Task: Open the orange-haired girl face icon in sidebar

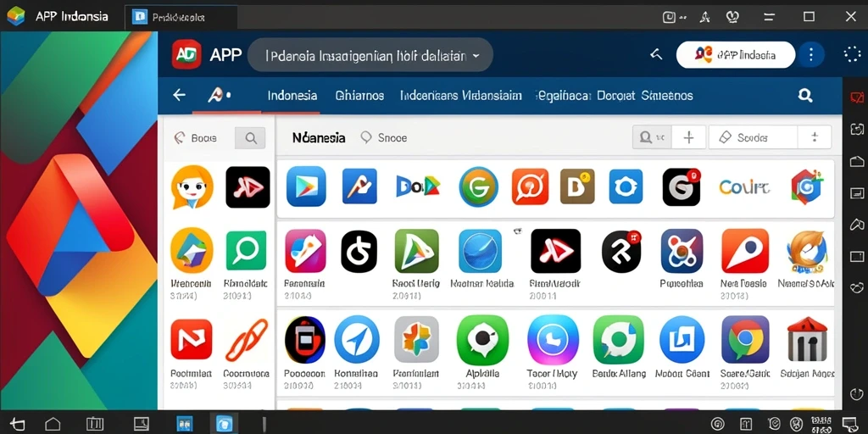Action: 192,187
